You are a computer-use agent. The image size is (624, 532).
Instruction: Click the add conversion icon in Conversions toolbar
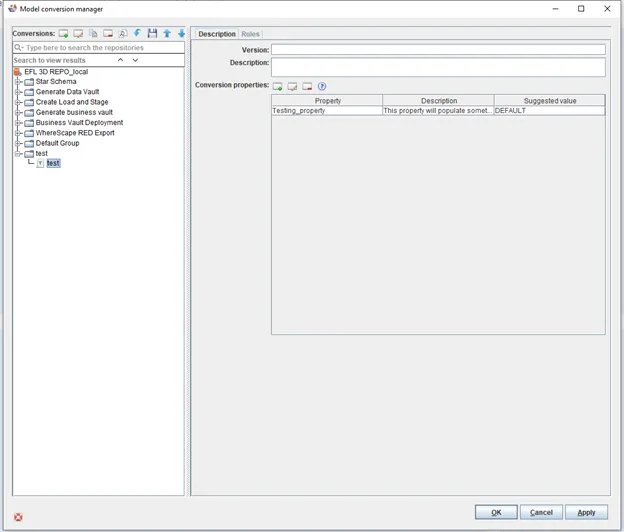click(63, 34)
